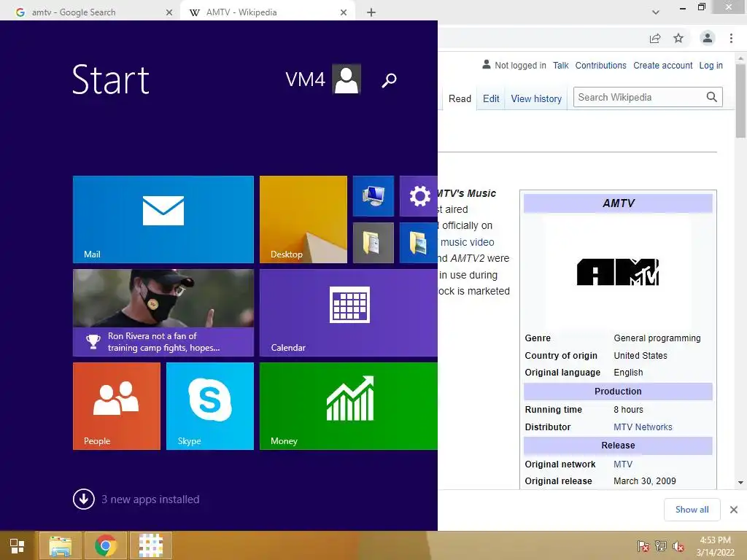Open the Contributions link
Image resolution: width=747 pixels, height=560 pixels.
[x=601, y=65]
